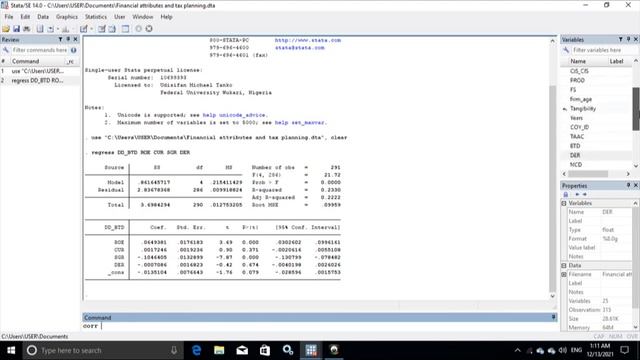Open the Variables Manager toolbar icon
Screen dimensions: 640x360
tap(125, 29)
